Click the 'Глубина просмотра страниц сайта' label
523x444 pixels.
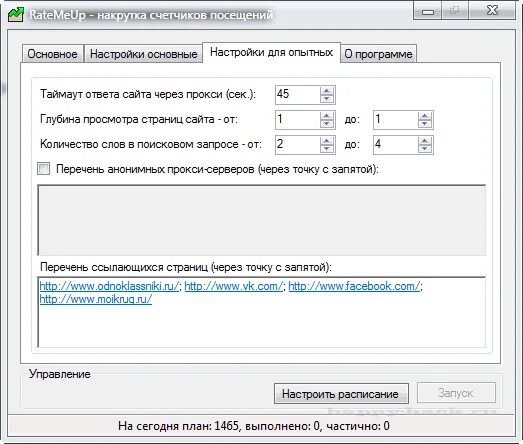[x=139, y=119]
